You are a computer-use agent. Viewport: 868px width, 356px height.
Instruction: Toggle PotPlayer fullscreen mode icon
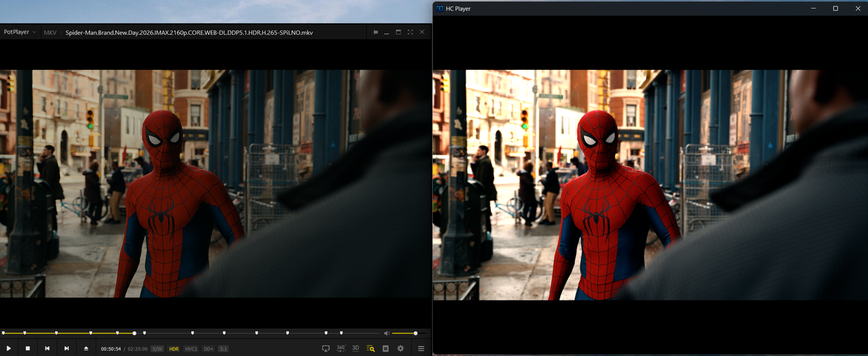coord(410,32)
